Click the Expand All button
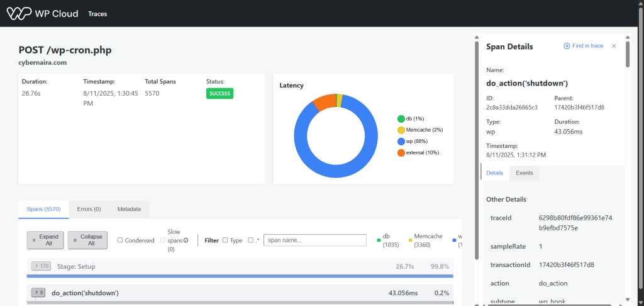The width and height of the screenshot is (644, 306). tap(45, 240)
